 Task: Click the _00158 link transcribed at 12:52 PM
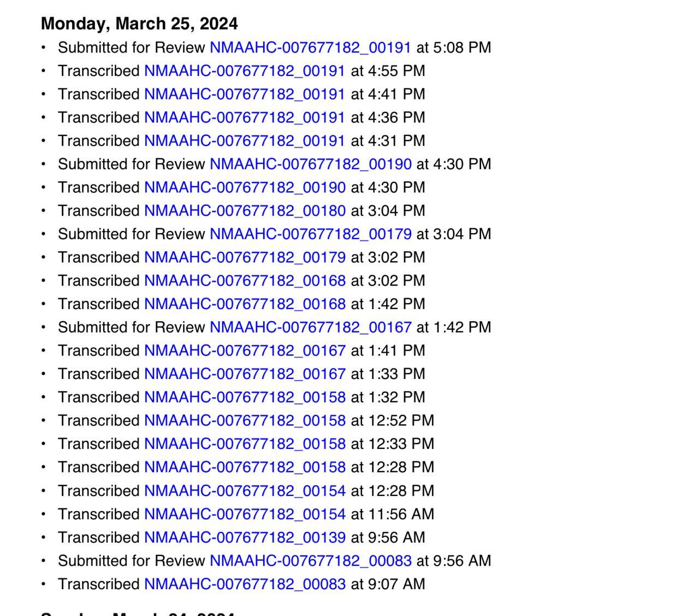(x=245, y=420)
